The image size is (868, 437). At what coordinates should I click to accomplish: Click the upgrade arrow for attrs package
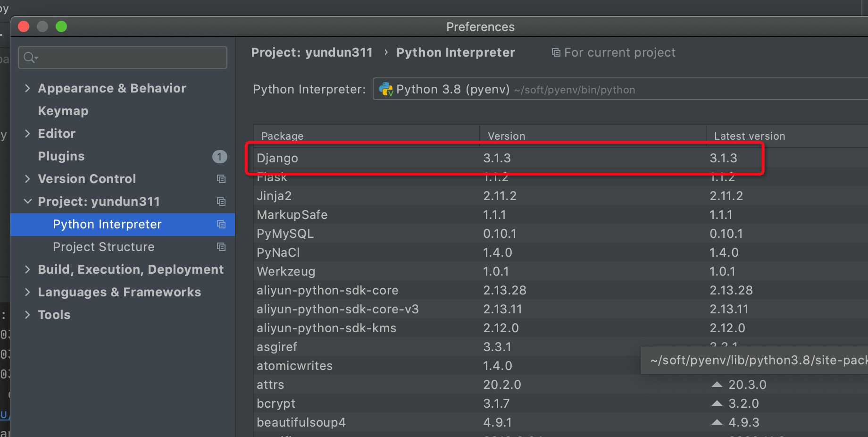(717, 385)
